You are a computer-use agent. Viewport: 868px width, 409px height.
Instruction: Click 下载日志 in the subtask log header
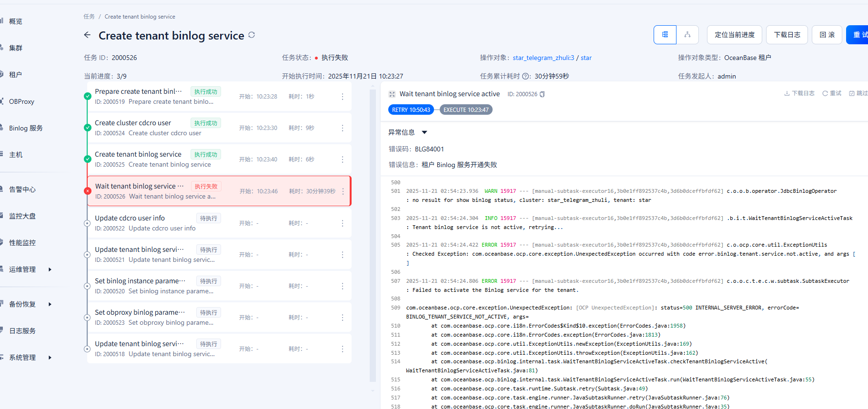click(799, 93)
